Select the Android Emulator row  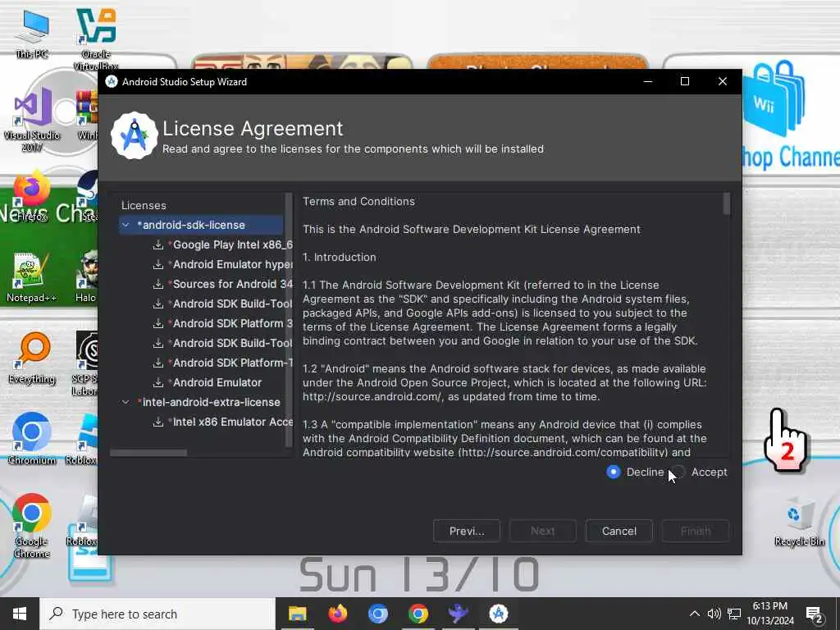click(217, 382)
